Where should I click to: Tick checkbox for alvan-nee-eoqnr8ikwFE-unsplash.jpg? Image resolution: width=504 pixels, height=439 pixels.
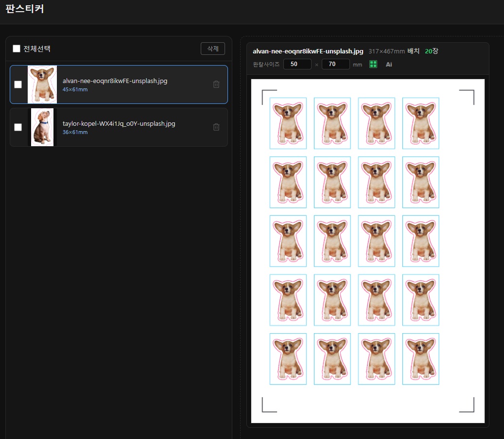point(18,84)
